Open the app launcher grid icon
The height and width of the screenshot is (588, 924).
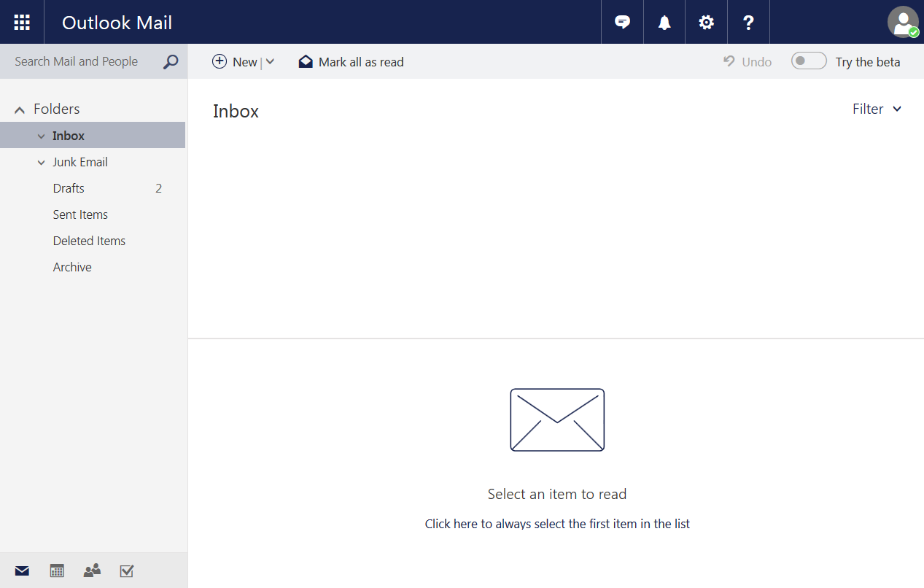coord(22,22)
